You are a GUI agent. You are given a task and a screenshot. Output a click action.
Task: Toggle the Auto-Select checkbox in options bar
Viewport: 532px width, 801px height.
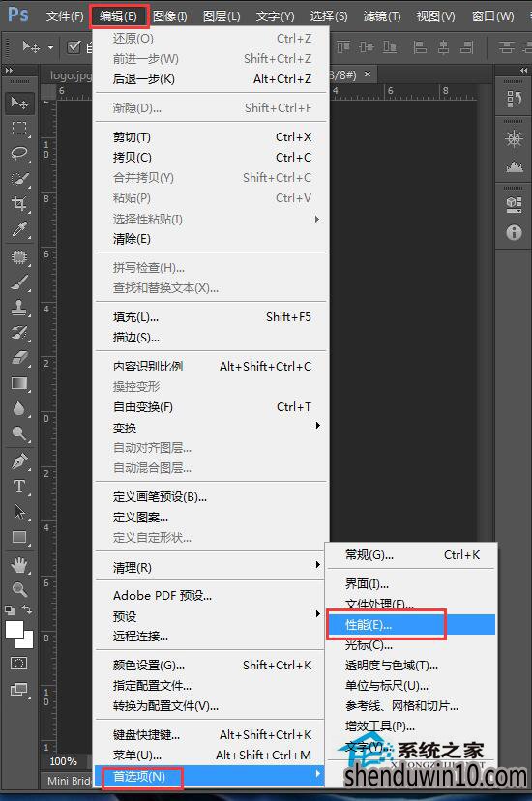(x=74, y=47)
